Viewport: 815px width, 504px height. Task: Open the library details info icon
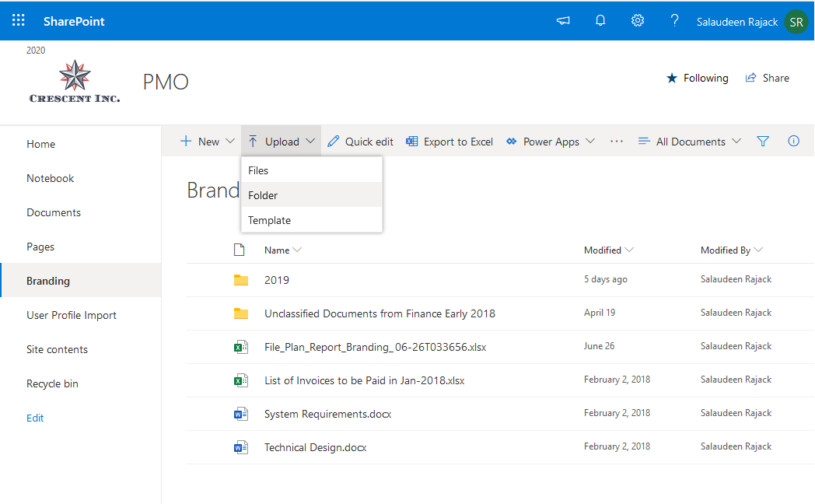[793, 141]
